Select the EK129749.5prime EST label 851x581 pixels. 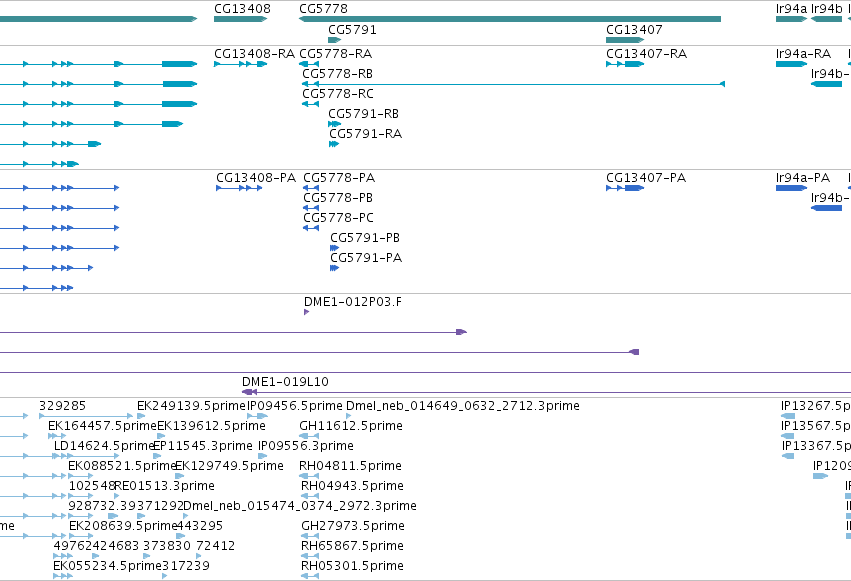tap(229, 466)
